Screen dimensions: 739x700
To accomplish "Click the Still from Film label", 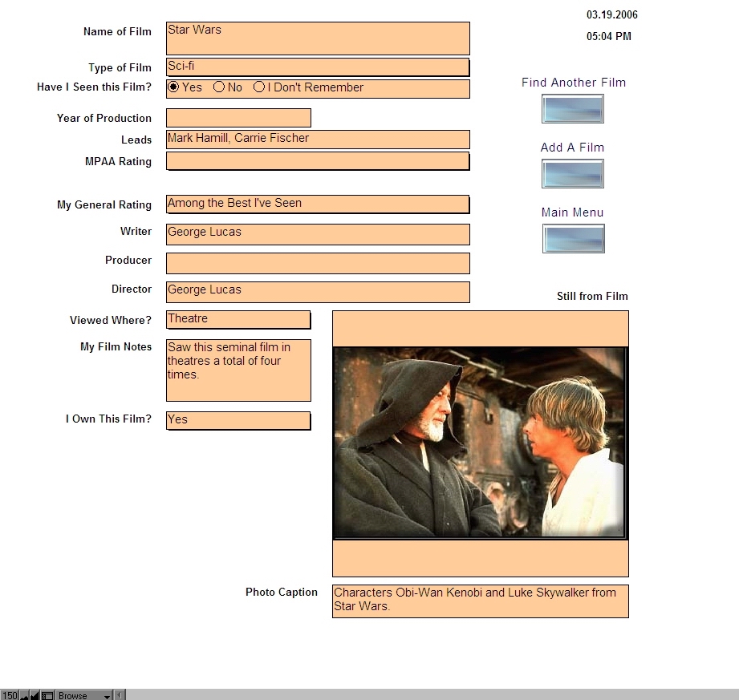I will [592, 296].
